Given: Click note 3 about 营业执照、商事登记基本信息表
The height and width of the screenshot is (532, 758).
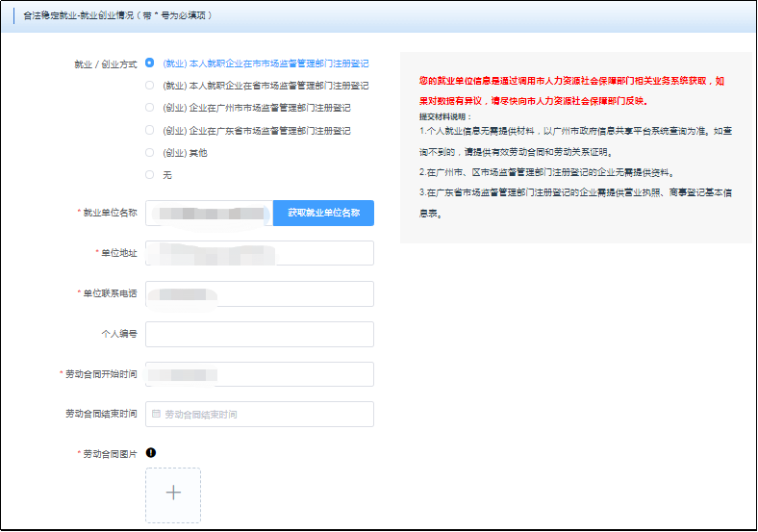Looking at the screenshot, I should (x=576, y=203).
